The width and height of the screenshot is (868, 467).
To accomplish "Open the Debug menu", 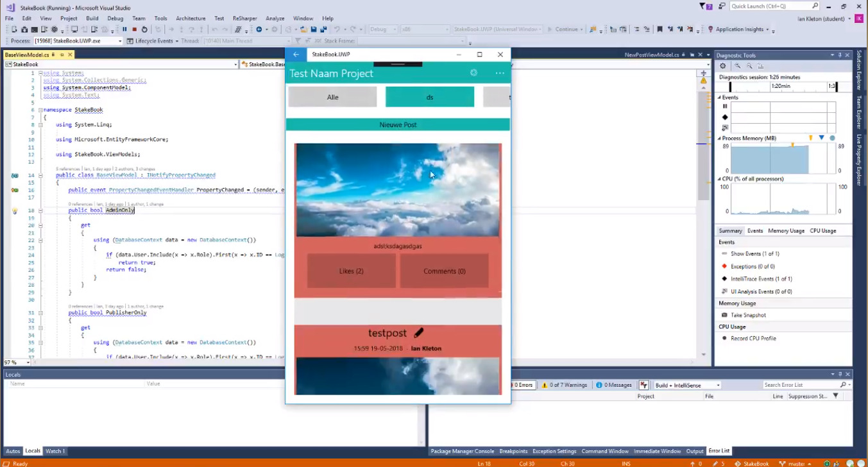I will [x=115, y=19].
